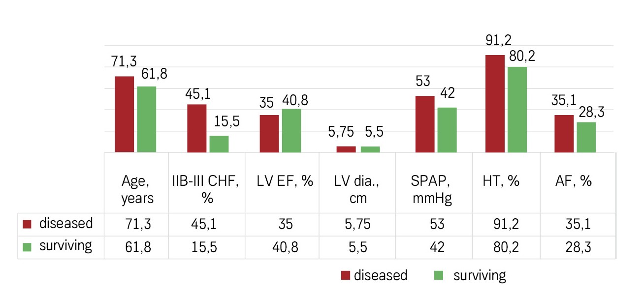
Task: Click the diseased Age bar labeled 71,3
Action: tap(125, 114)
